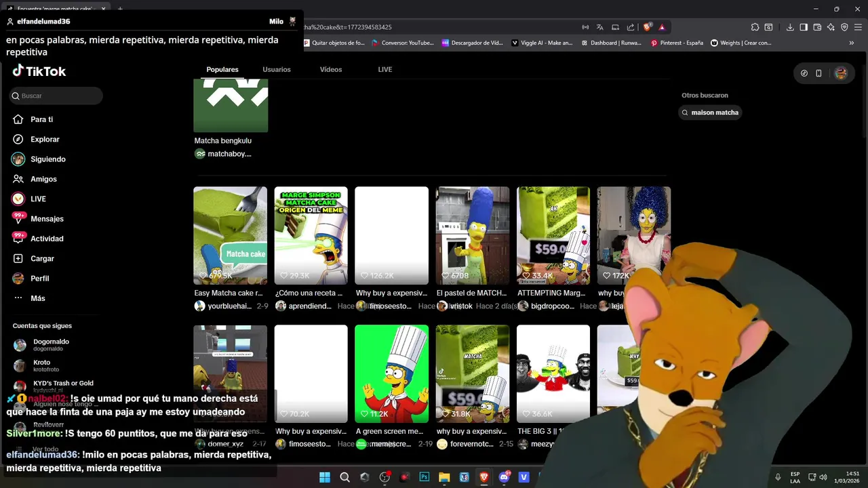
Task: Open the TikTok home logo
Action: click(39, 71)
